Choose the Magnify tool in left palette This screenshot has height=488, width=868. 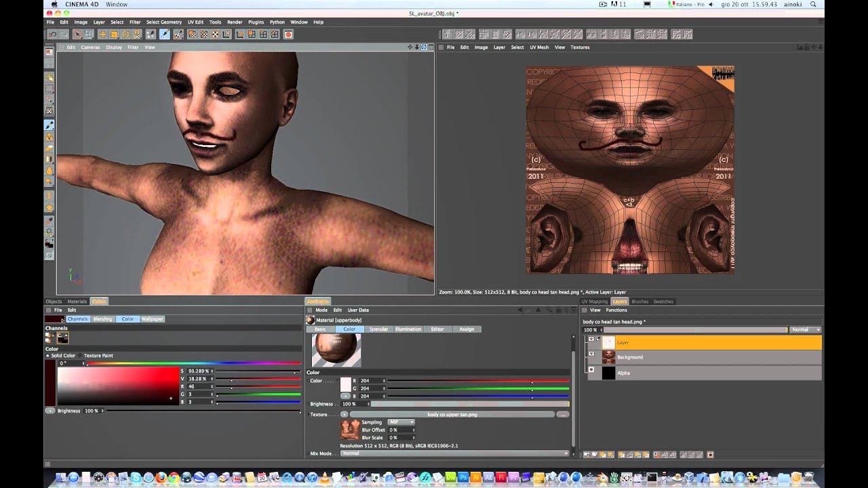[x=50, y=182]
